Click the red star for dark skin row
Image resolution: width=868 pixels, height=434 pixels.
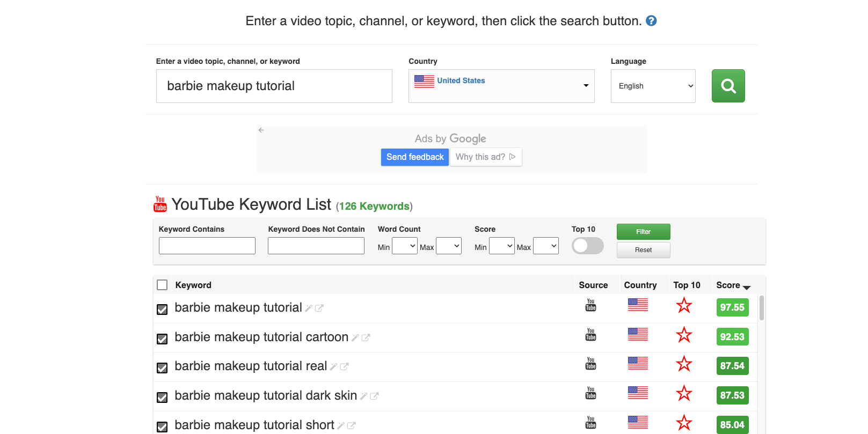[684, 394]
